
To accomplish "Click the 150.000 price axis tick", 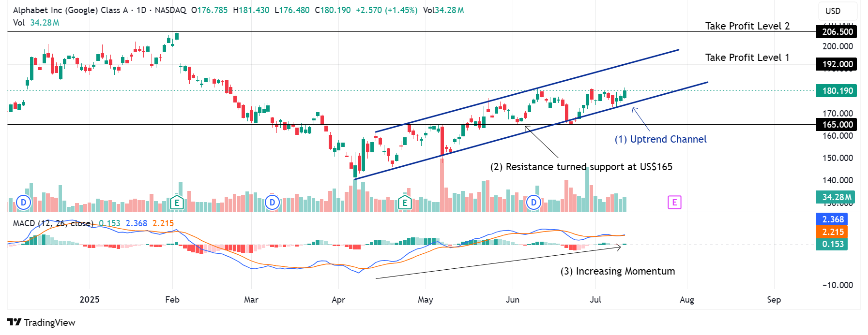I will pos(838,158).
